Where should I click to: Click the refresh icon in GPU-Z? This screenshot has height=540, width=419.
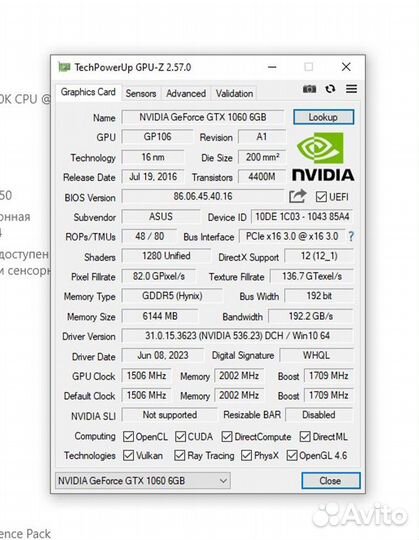330,89
